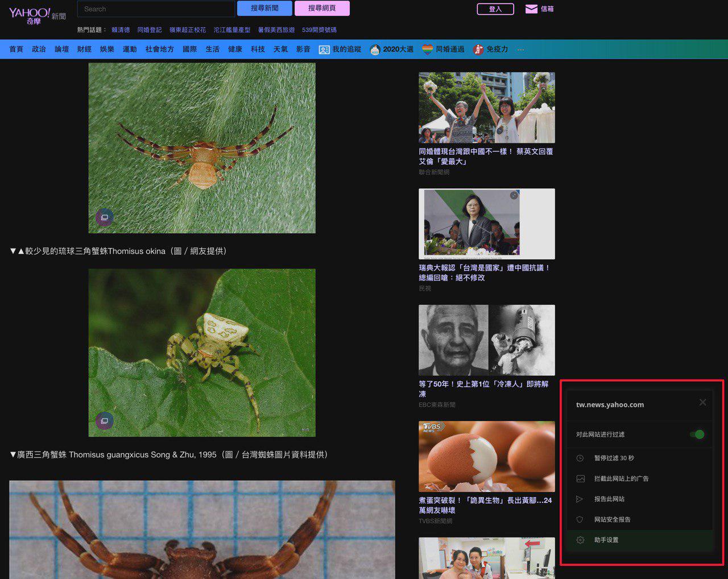Click the paper plane icon beside 报告此网站
Viewport: 728px width, 579px height.
[580, 499]
